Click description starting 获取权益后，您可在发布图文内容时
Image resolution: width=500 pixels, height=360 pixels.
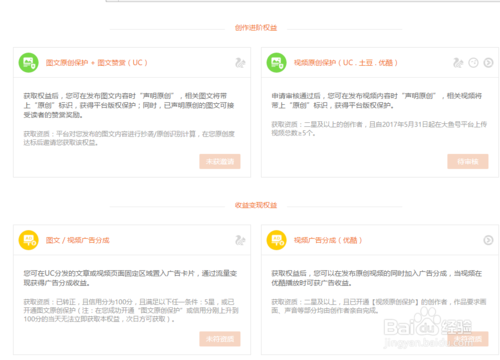pyautogui.click(x=129, y=105)
